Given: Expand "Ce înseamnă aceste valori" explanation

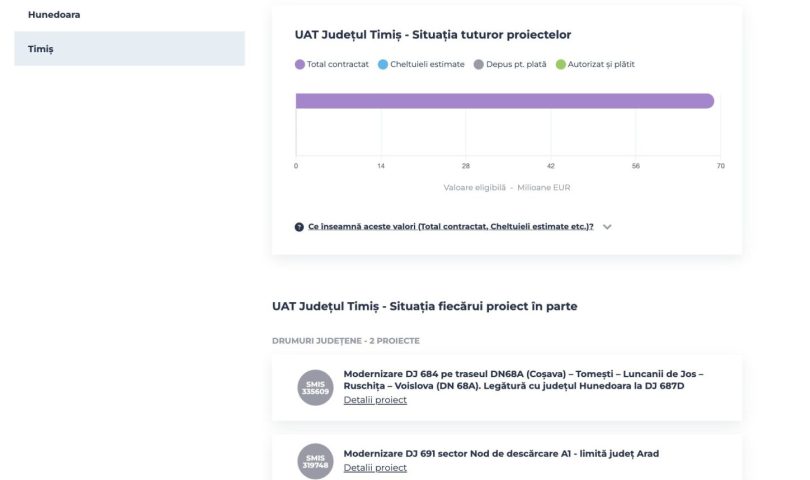Looking at the screenshot, I should pos(450,227).
